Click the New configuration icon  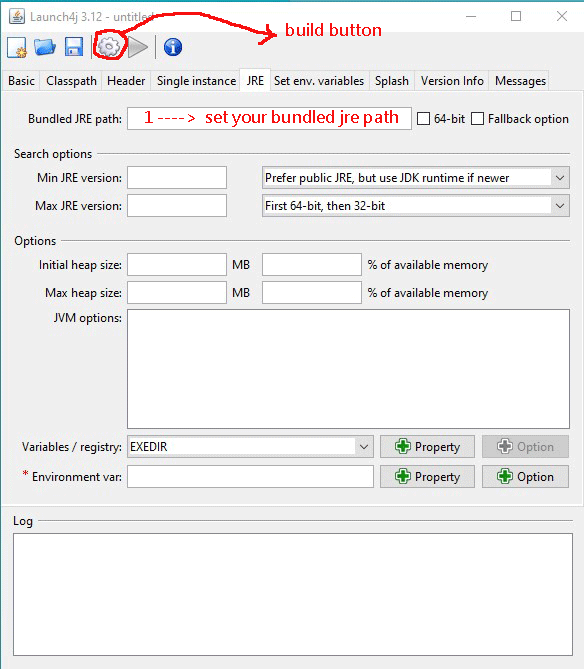point(17,47)
